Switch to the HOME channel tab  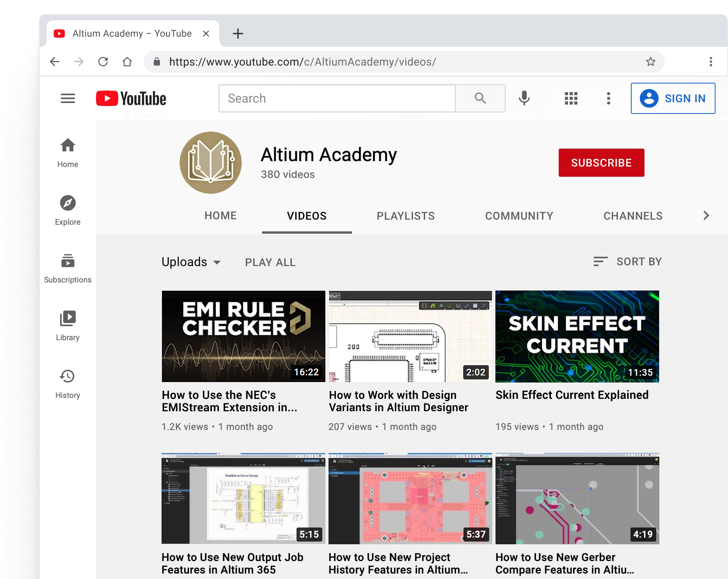(220, 216)
